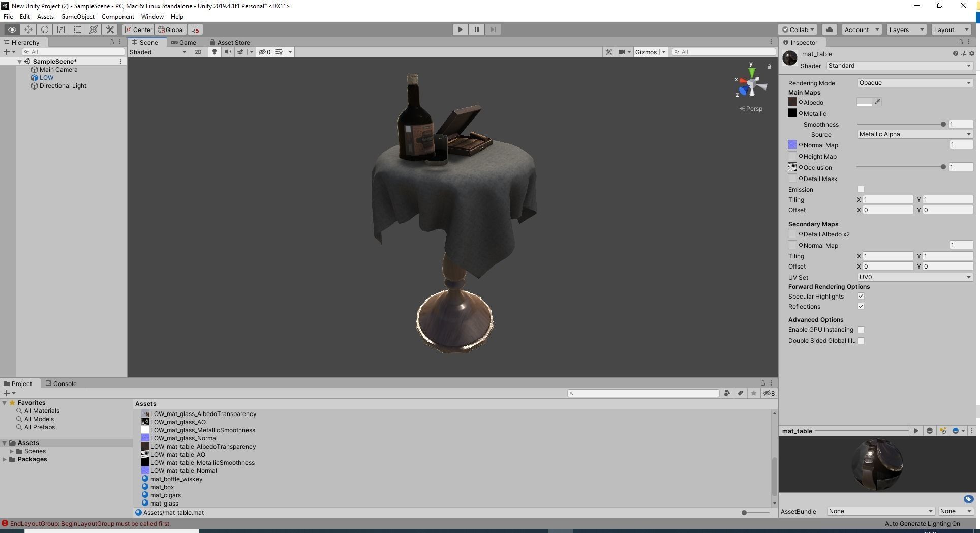980x533 pixels.
Task: Collapse the SampleScene hierarchy
Action: coord(19,62)
